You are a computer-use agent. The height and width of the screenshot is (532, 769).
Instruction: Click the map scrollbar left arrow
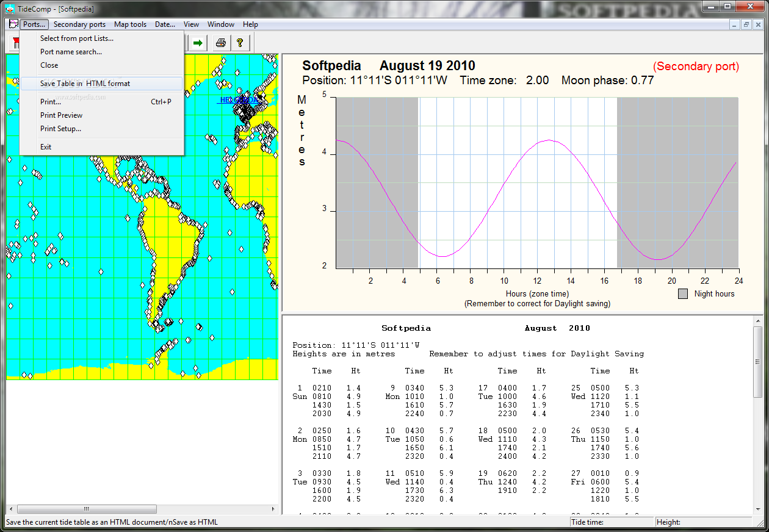tap(10, 509)
